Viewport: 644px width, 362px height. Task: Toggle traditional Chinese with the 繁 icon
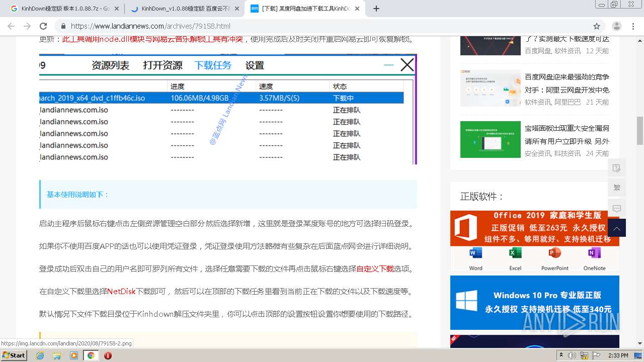click(617, 188)
